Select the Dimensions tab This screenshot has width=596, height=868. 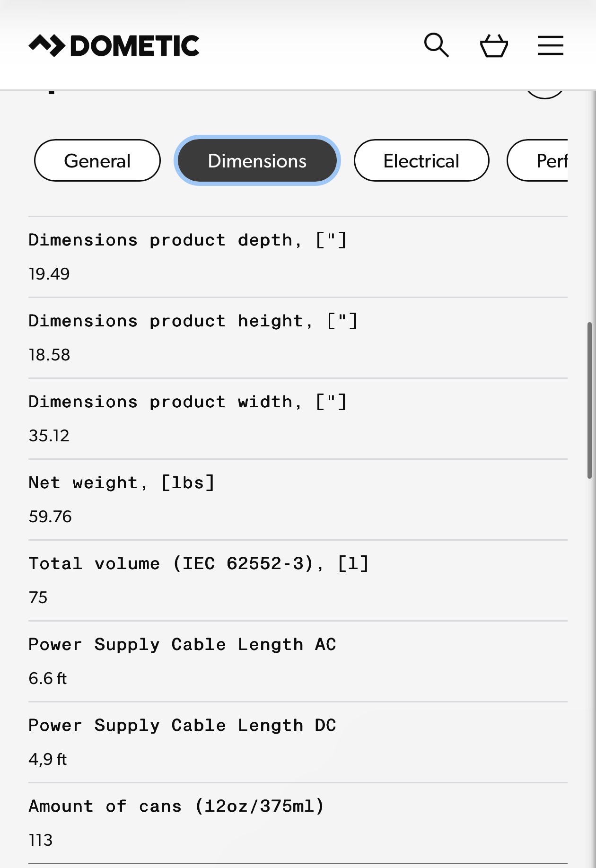tap(257, 160)
